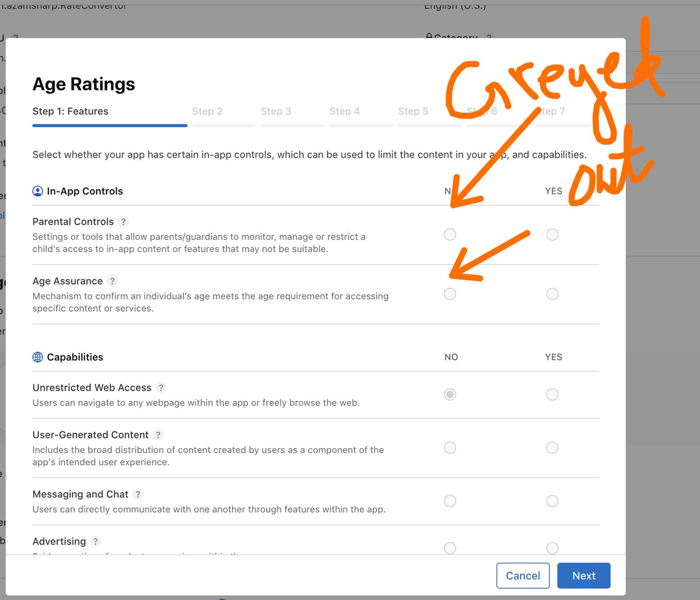700x600 pixels.
Task: Click the In-App Controls person icon
Action: point(38,191)
